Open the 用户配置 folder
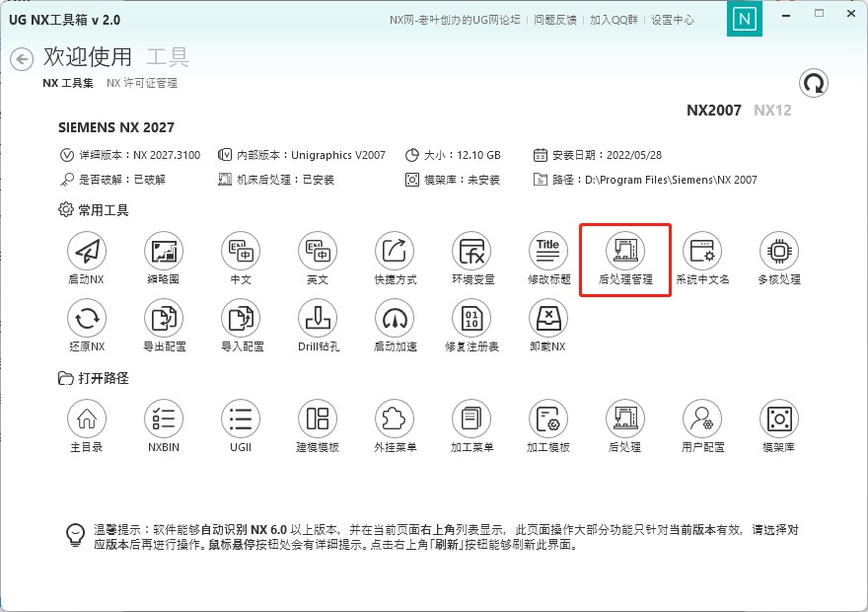This screenshot has width=868, height=612. pyautogui.click(x=702, y=420)
